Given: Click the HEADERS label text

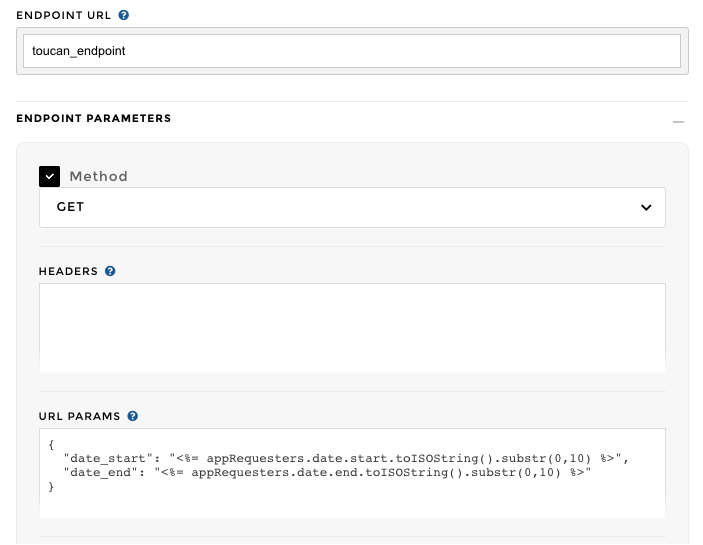Looking at the screenshot, I should tap(68, 271).
